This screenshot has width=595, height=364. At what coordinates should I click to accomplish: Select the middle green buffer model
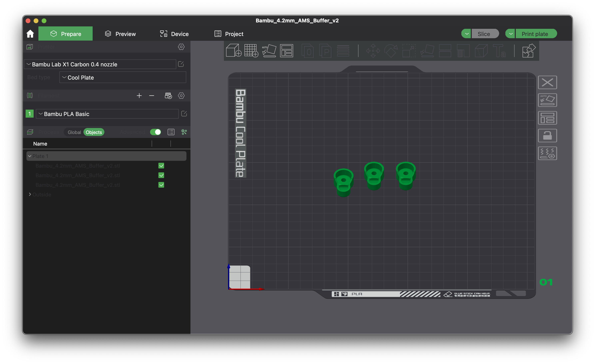(374, 176)
